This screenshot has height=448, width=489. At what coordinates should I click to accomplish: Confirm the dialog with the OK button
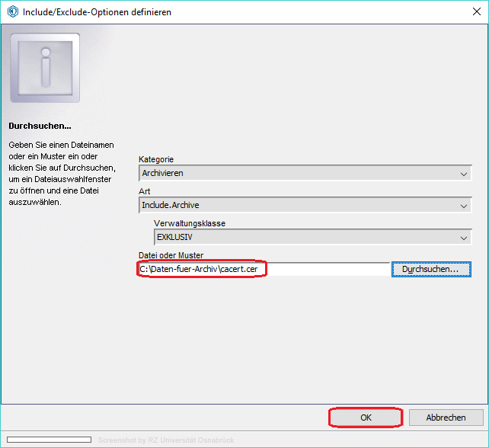[366, 418]
